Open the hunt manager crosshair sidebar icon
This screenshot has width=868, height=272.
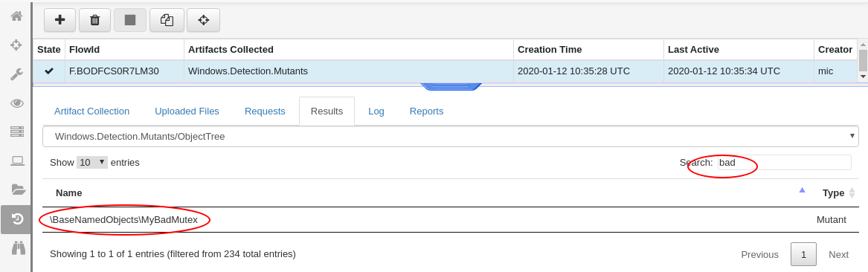[x=16, y=45]
